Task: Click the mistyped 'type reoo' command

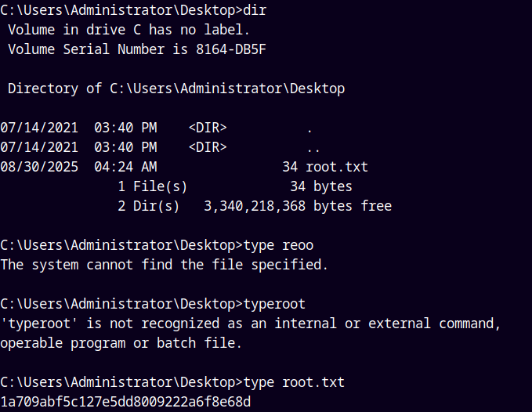Action: (278, 245)
